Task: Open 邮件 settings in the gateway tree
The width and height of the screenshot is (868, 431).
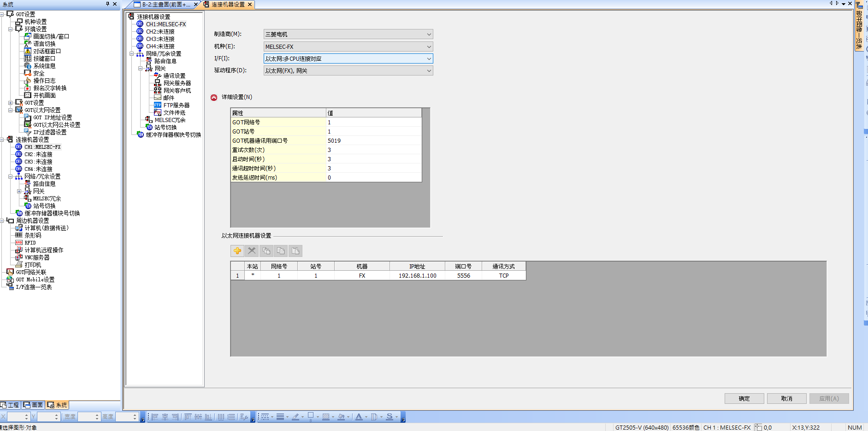Action: tap(169, 98)
